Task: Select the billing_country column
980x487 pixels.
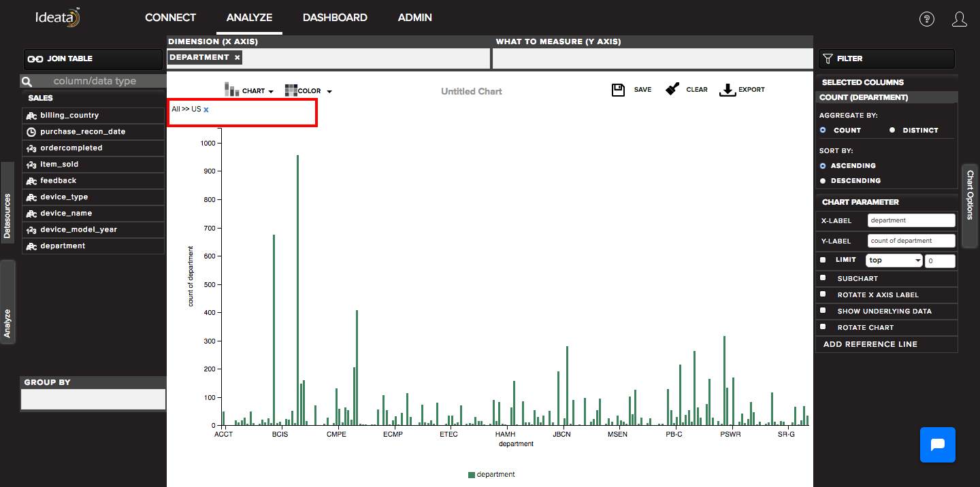Action: pyautogui.click(x=93, y=116)
